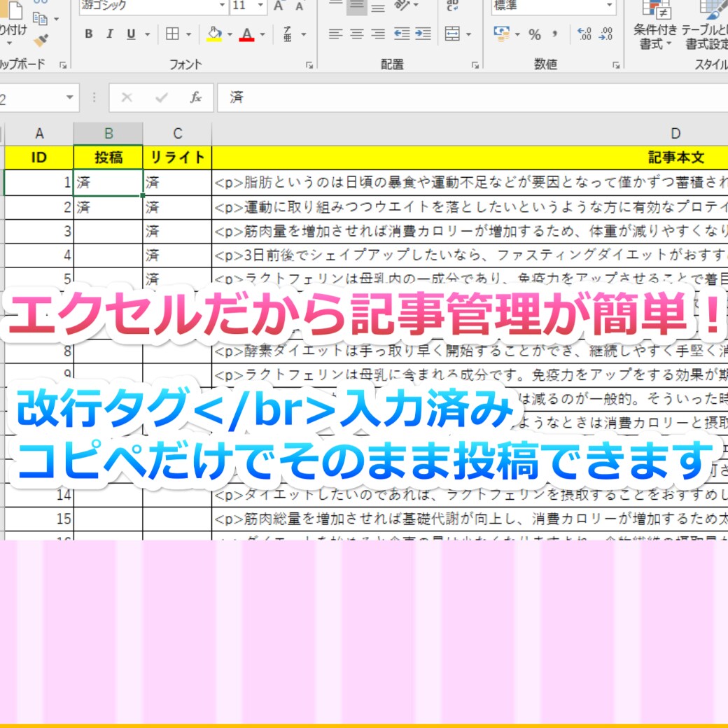Click the phonetic guide (furigana) icon
Viewport: 728px width, 728px height.
[x=288, y=34]
